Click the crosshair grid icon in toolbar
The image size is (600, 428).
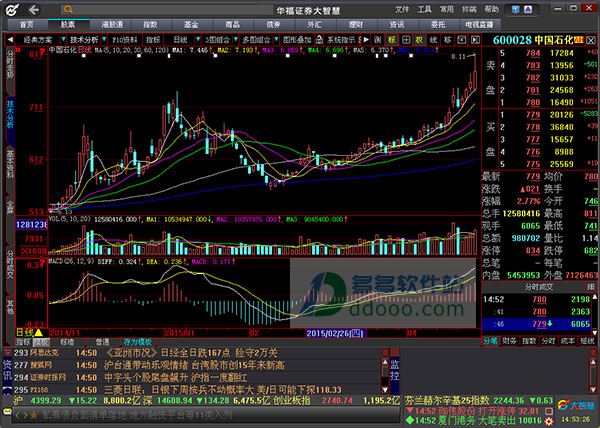406,39
